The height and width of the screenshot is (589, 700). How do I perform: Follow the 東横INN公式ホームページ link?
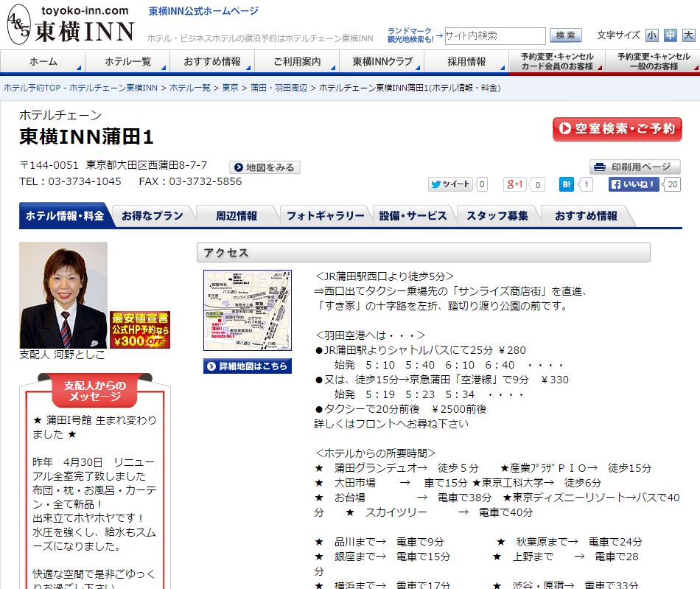[x=203, y=11]
